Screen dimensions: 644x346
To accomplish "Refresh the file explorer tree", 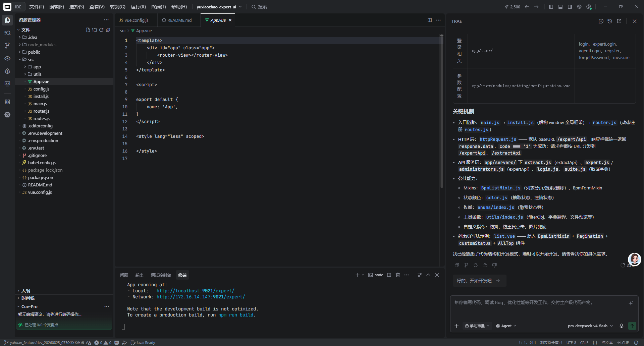I will 101,30.
